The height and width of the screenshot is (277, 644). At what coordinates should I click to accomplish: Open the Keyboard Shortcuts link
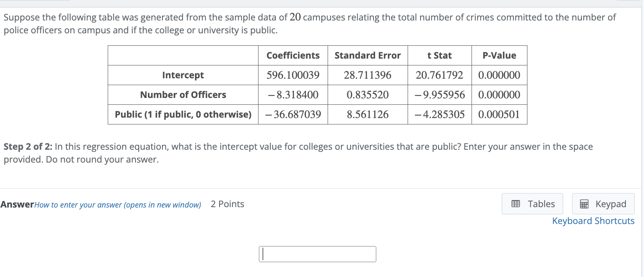click(x=593, y=221)
